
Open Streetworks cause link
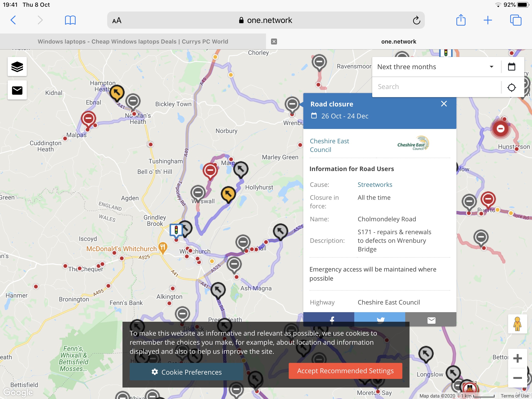375,184
